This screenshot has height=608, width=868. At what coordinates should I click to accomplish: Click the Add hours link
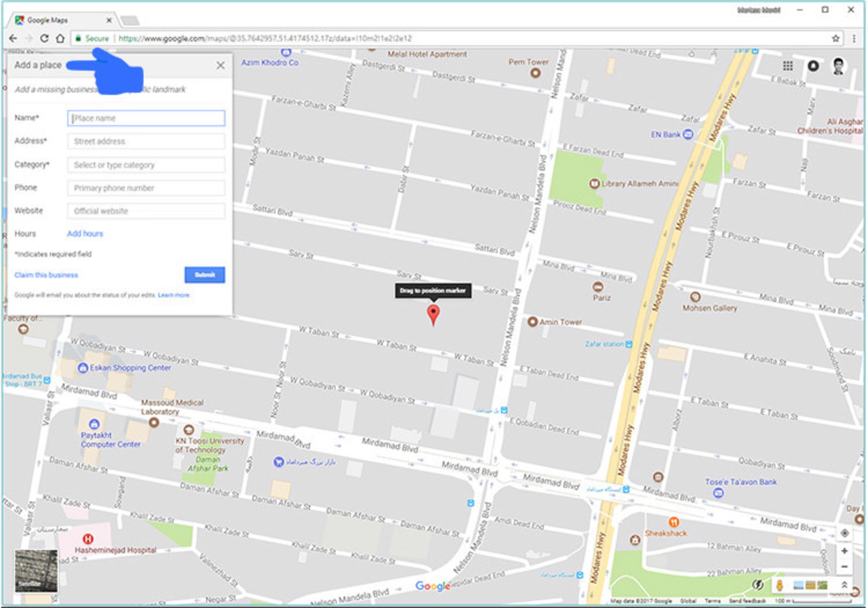(x=85, y=233)
